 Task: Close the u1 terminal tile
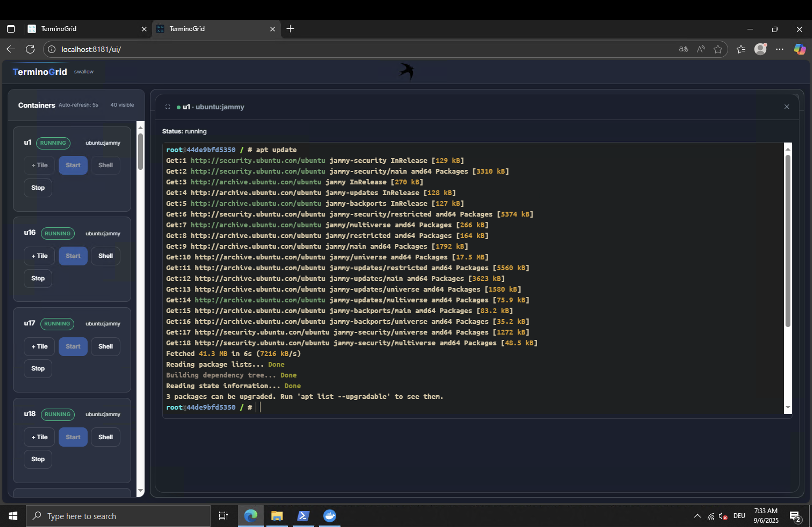(x=786, y=107)
